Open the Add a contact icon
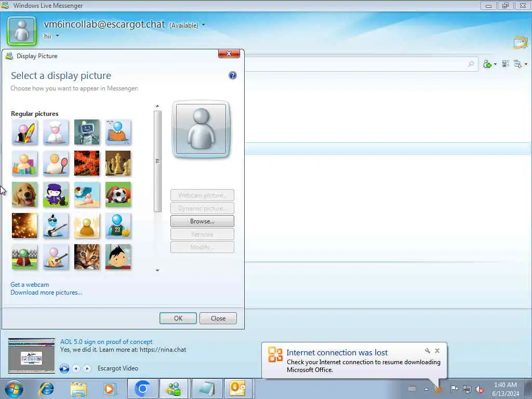 [x=487, y=64]
